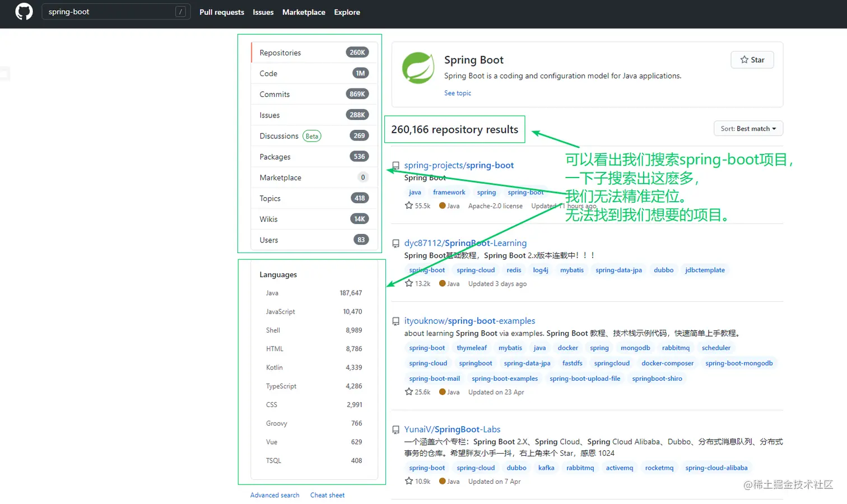Open the GitHub home logo
The width and height of the screenshot is (847, 504).
[24, 12]
